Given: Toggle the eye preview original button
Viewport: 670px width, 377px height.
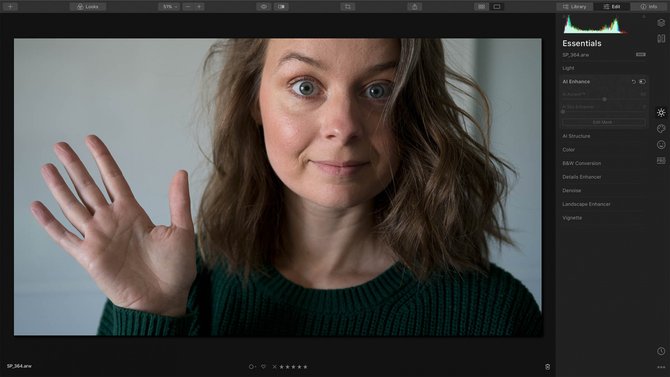Looking at the screenshot, I should (x=264, y=6).
